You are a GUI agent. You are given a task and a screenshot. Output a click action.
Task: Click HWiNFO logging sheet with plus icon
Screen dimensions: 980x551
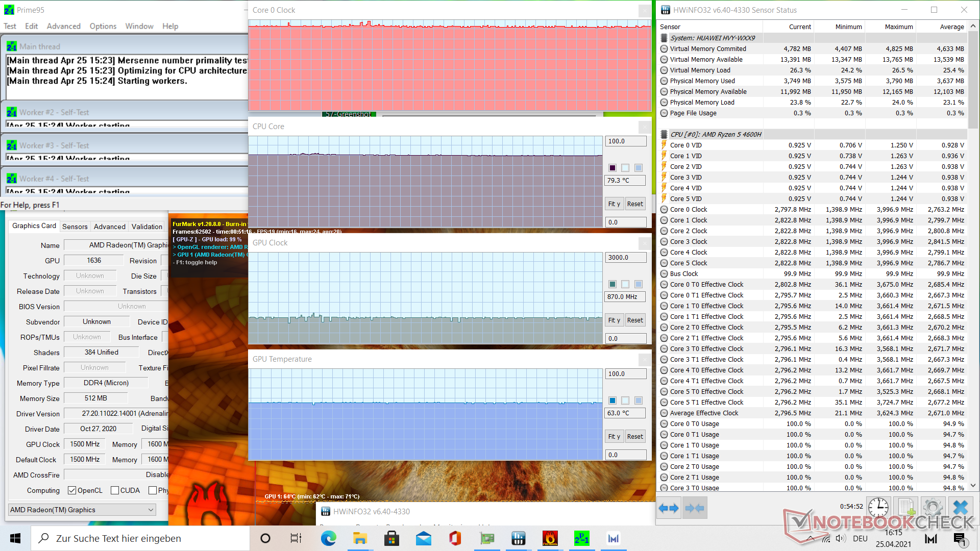click(906, 508)
